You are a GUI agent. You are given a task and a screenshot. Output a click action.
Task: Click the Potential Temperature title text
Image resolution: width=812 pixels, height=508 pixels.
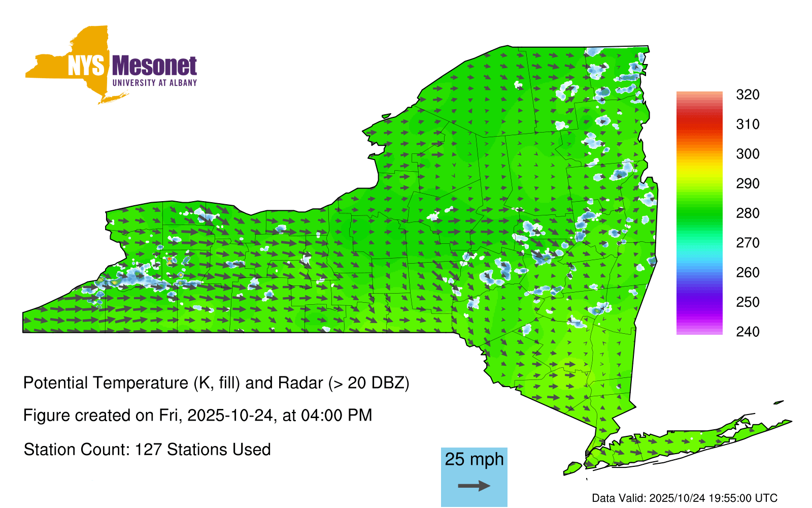pos(216,383)
